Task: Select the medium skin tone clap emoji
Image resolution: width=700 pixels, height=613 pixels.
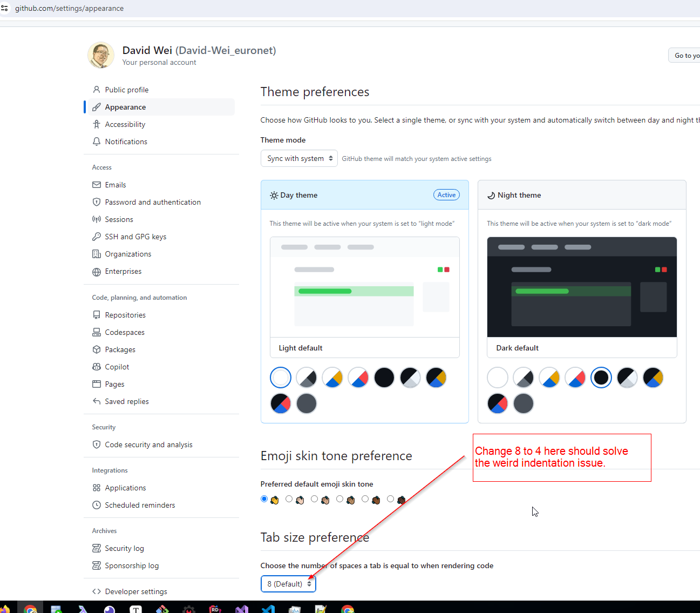Action: click(x=339, y=499)
